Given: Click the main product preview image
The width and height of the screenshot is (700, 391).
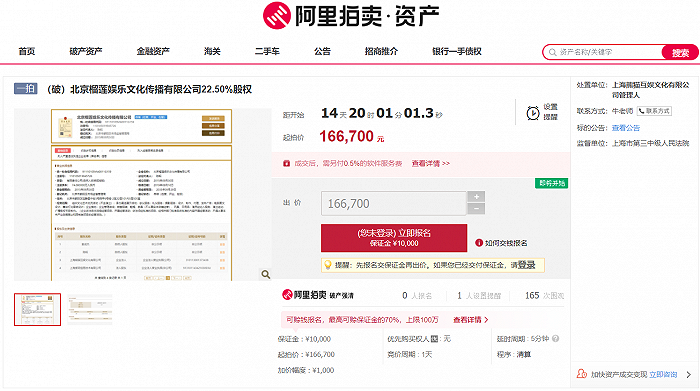Looking at the screenshot, I should click(142, 195).
